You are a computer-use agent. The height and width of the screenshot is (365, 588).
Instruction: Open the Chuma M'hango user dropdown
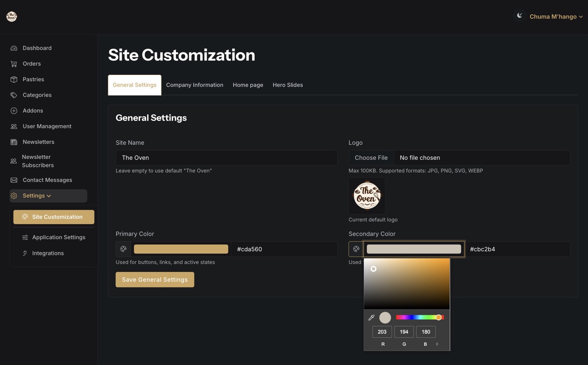556,17
